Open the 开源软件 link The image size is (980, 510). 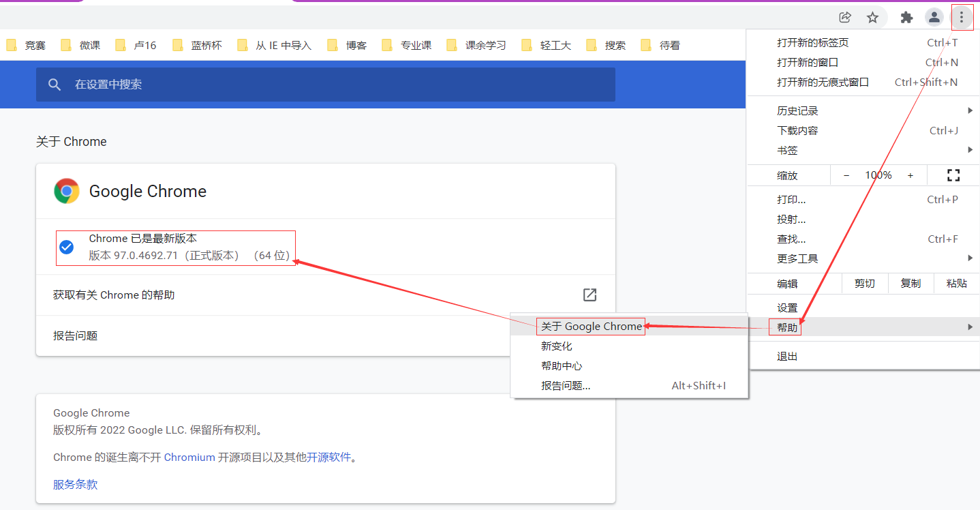point(328,457)
